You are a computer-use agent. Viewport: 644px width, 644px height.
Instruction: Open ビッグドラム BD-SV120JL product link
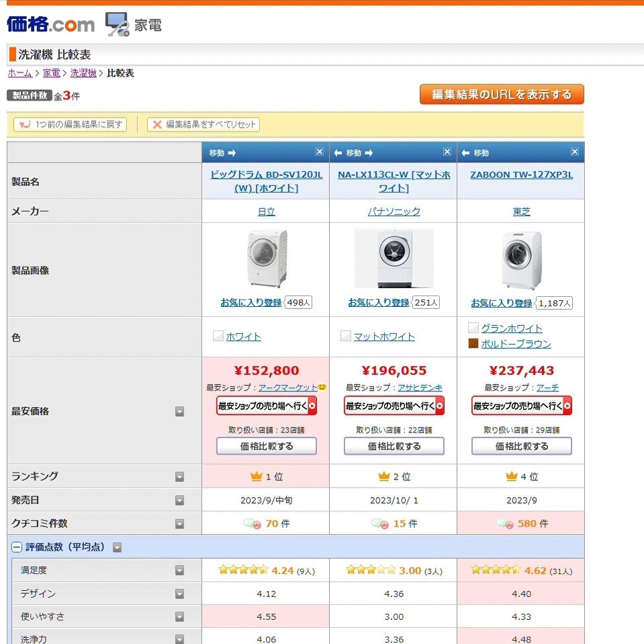pos(266,181)
